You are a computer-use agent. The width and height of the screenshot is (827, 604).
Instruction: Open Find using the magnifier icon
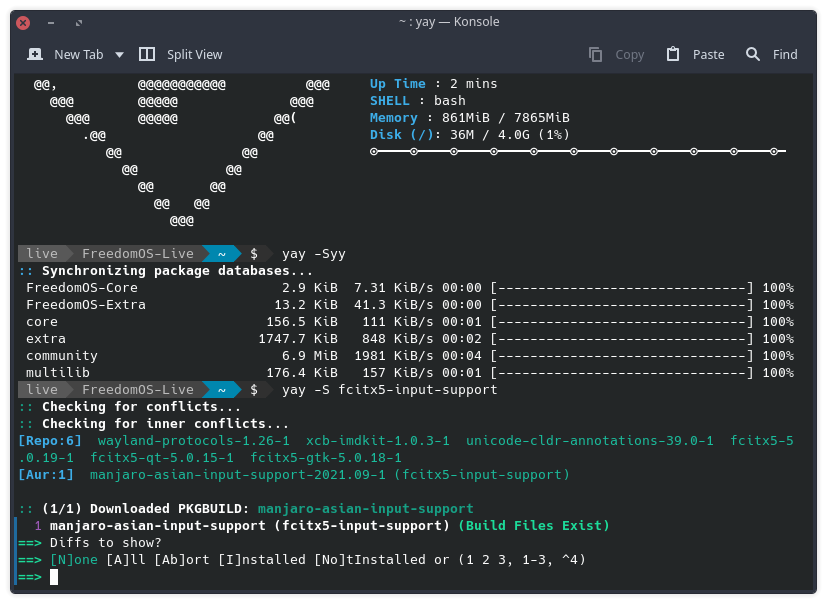click(753, 54)
